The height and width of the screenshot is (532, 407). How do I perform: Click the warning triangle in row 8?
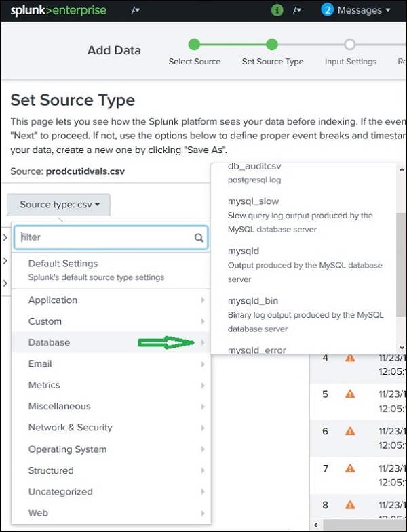(x=350, y=504)
